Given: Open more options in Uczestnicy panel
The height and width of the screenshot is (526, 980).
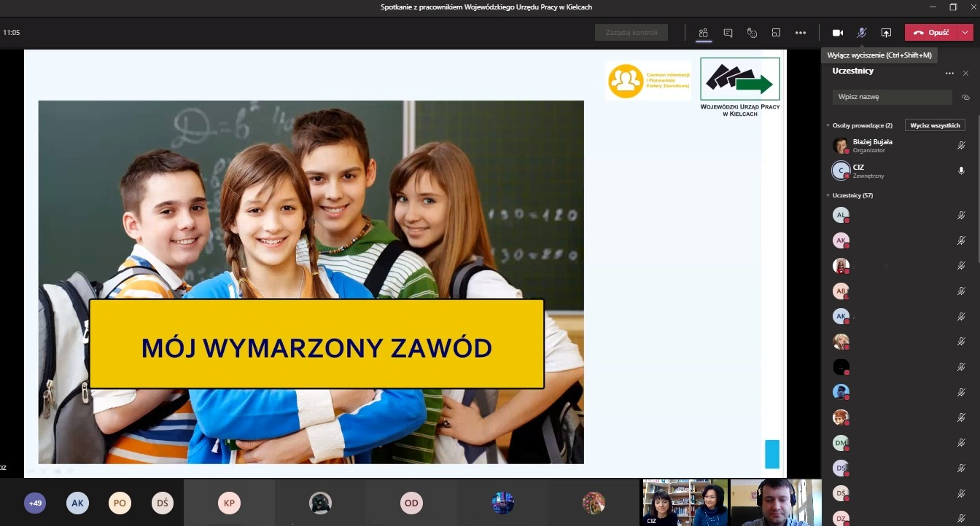Looking at the screenshot, I should (x=949, y=73).
